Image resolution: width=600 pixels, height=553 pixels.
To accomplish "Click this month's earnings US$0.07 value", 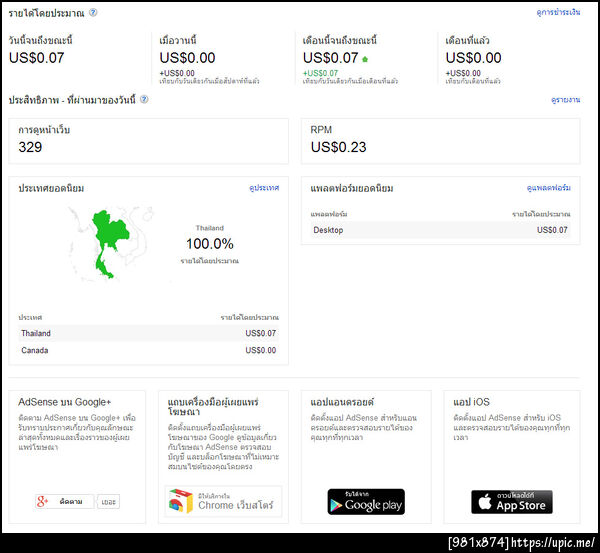I will (331, 58).
